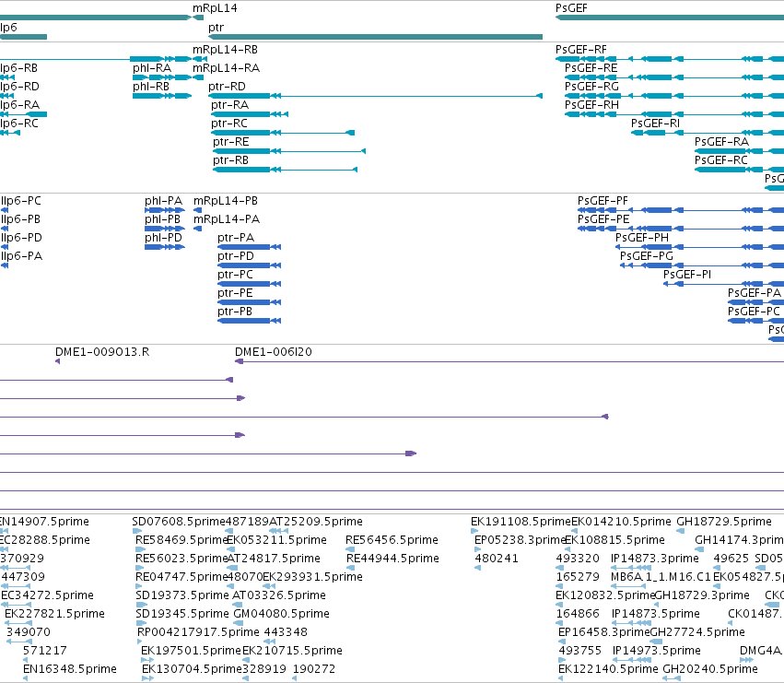Image resolution: width=784 pixels, height=683 pixels.
Task: Click the EK191108.5prime EST label
Action: [521, 523]
